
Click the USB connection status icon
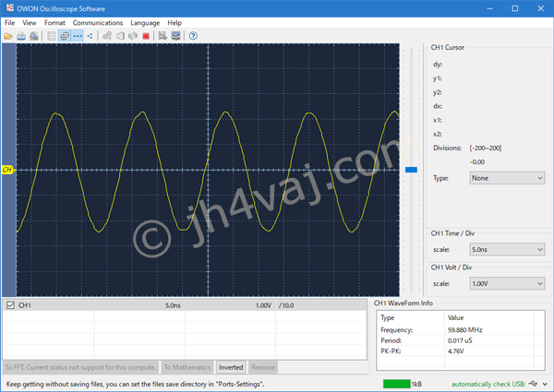pyautogui.click(x=533, y=384)
